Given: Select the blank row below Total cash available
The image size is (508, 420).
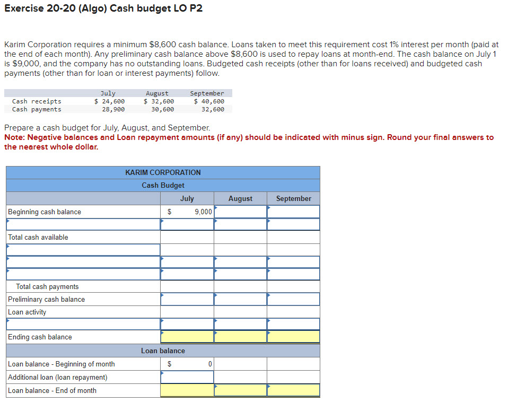Looking at the screenshot, I should pos(82,249).
